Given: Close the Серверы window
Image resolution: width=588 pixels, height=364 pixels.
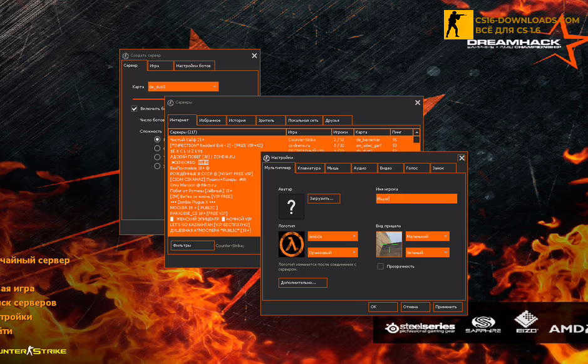Looking at the screenshot, I should click(x=418, y=103).
